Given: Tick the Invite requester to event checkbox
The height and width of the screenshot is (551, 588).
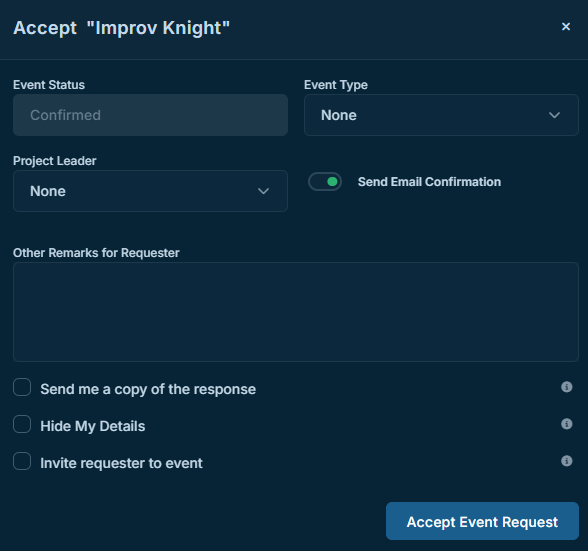Looking at the screenshot, I should click(22, 461).
